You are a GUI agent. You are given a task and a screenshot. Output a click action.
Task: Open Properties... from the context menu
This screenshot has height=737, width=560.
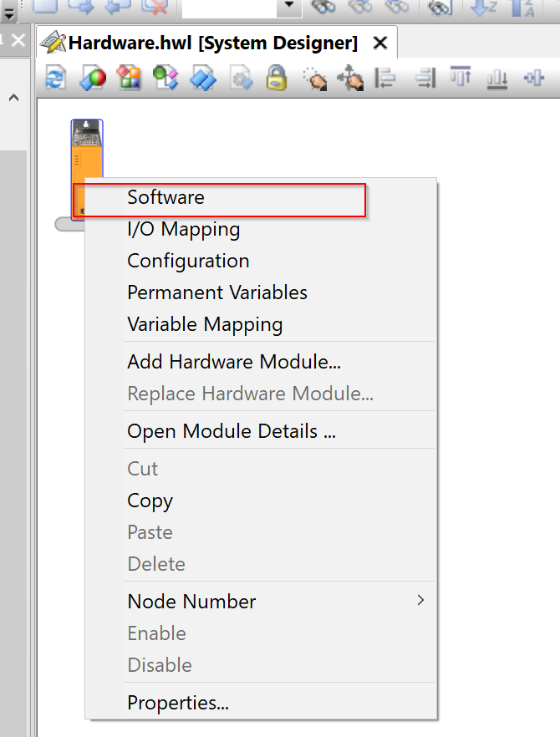(x=261, y=703)
